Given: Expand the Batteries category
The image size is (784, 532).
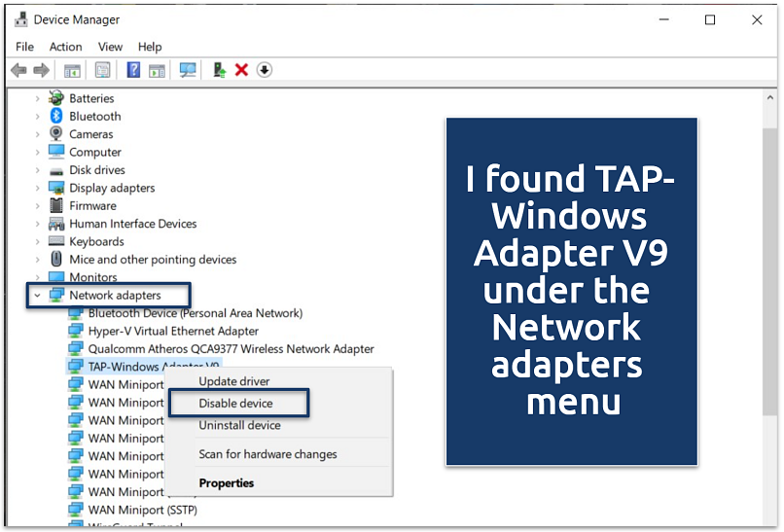Looking at the screenshot, I should pos(38,98).
